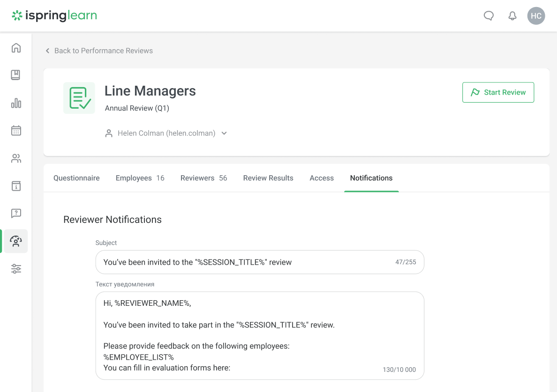Image resolution: width=557 pixels, height=392 pixels.
Task: Open the Knowledge base info icon
Action: 16,186
